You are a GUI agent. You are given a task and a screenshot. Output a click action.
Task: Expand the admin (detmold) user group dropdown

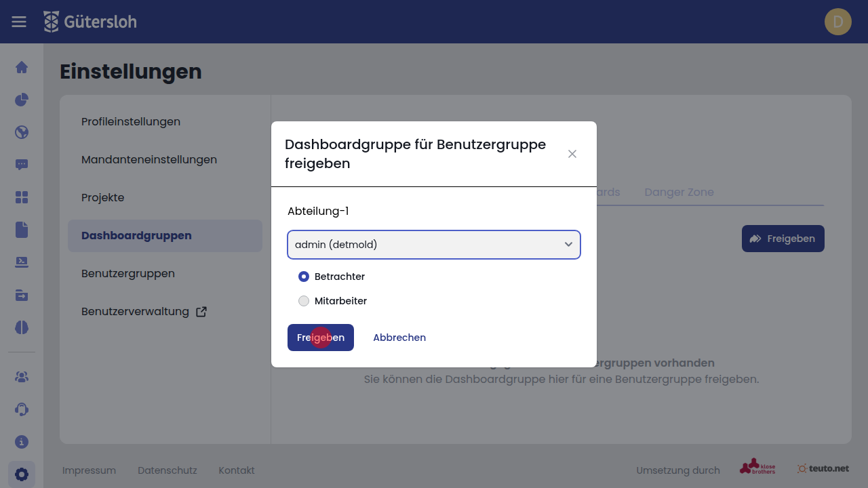[x=434, y=245]
